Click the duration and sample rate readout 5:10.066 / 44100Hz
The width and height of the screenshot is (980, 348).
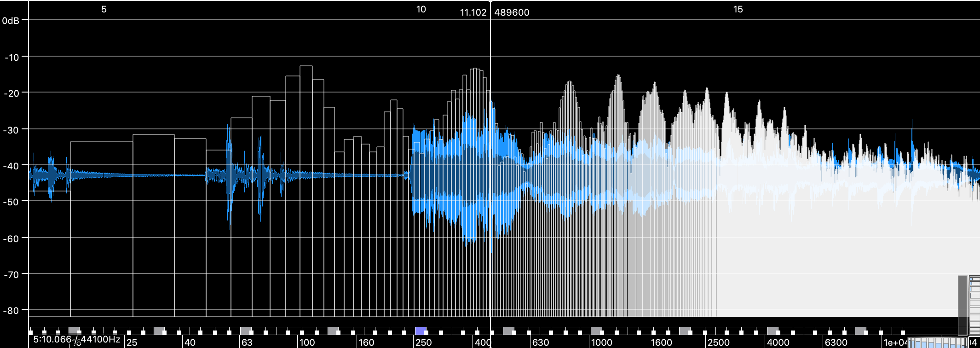click(x=76, y=340)
